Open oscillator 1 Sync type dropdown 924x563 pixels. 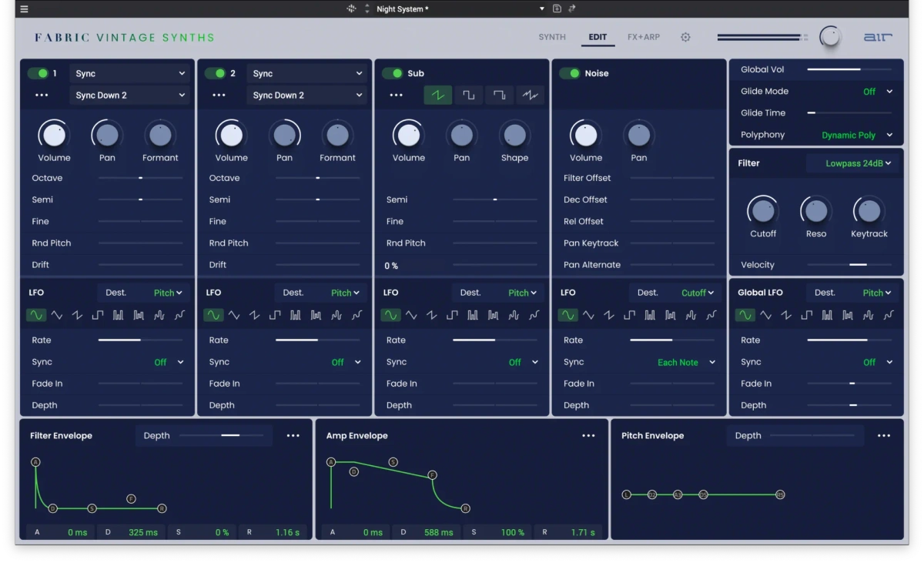click(x=130, y=73)
